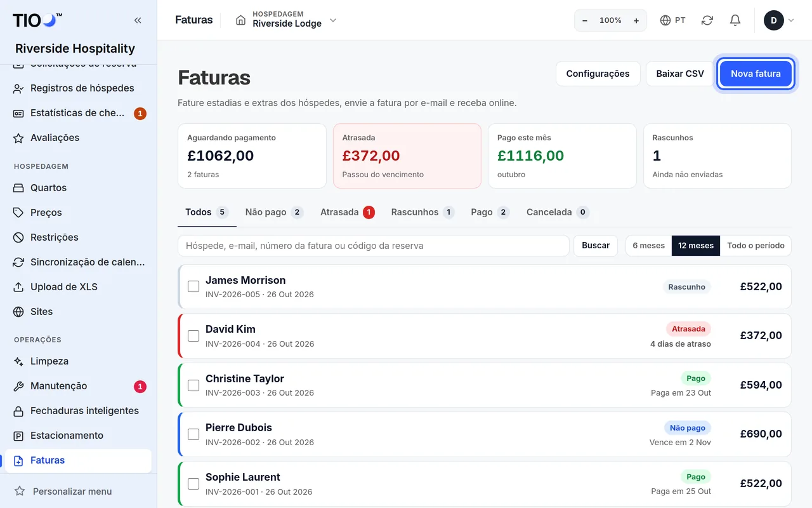Viewport: 812px width, 508px height.
Task: Tick Sophie Laurent invoice checkbox
Action: coord(193,484)
